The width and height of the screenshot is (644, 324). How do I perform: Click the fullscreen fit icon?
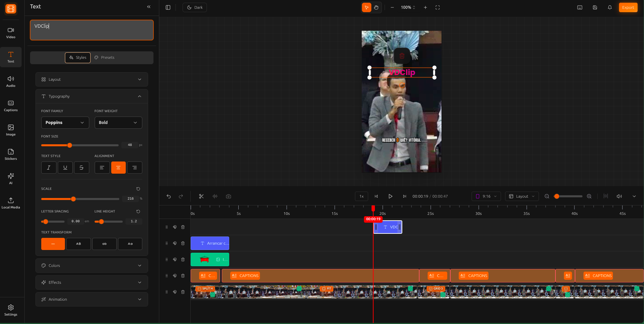437,7
